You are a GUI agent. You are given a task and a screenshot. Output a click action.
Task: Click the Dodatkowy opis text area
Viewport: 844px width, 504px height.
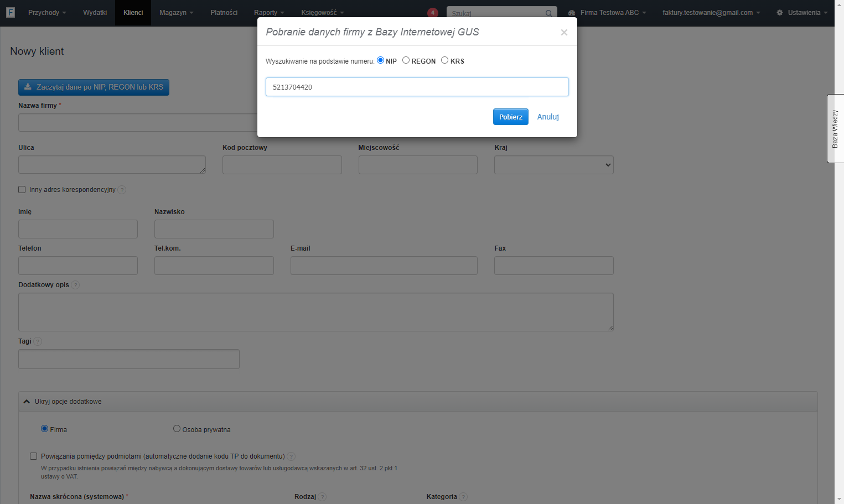click(x=316, y=312)
